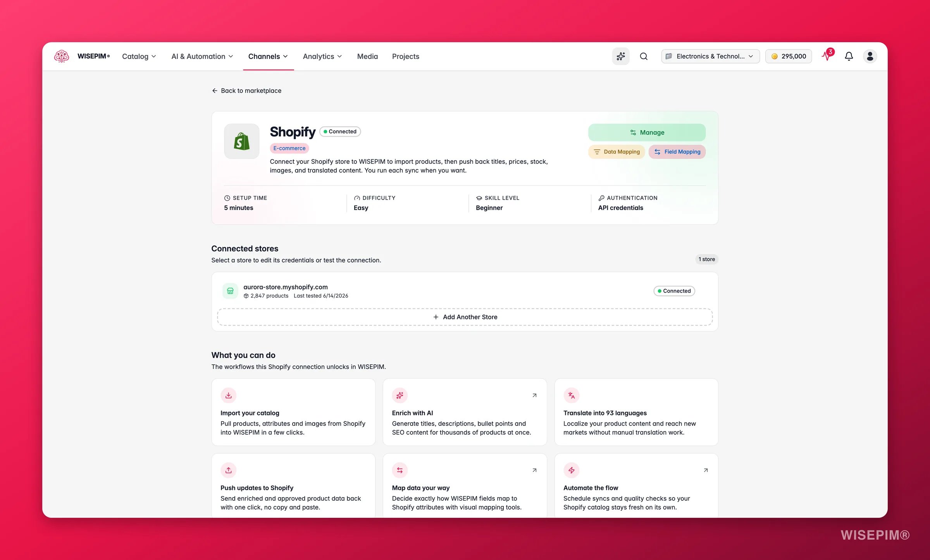Open the Enrich with AI card
Image resolution: width=930 pixels, height=560 pixels.
click(465, 412)
